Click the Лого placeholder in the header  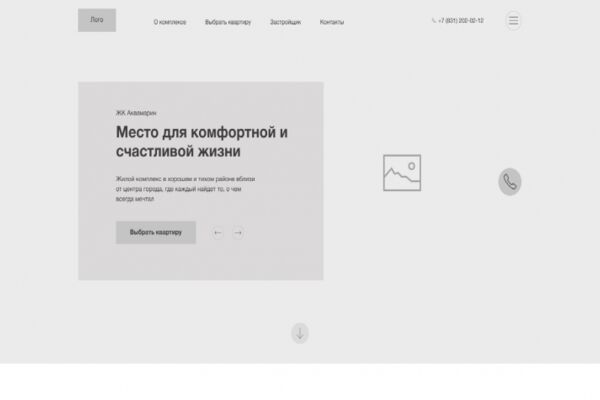97,20
